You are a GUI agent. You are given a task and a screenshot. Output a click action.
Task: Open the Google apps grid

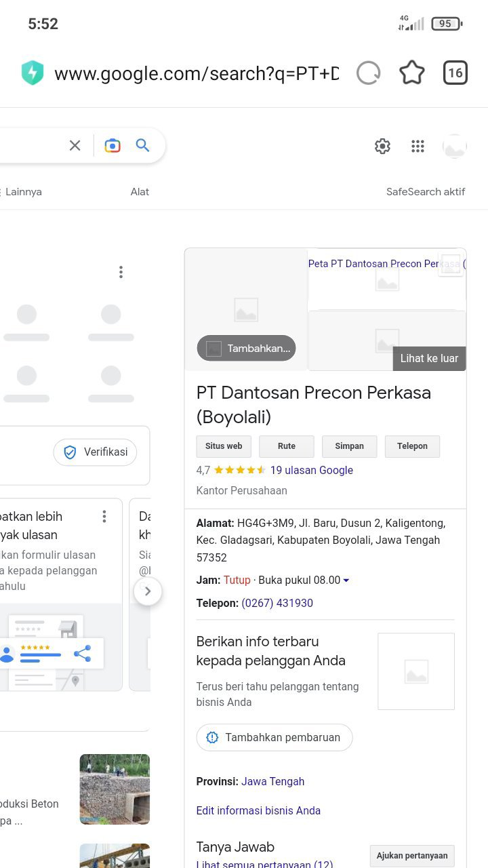pyautogui.click(x=418, y=146)
